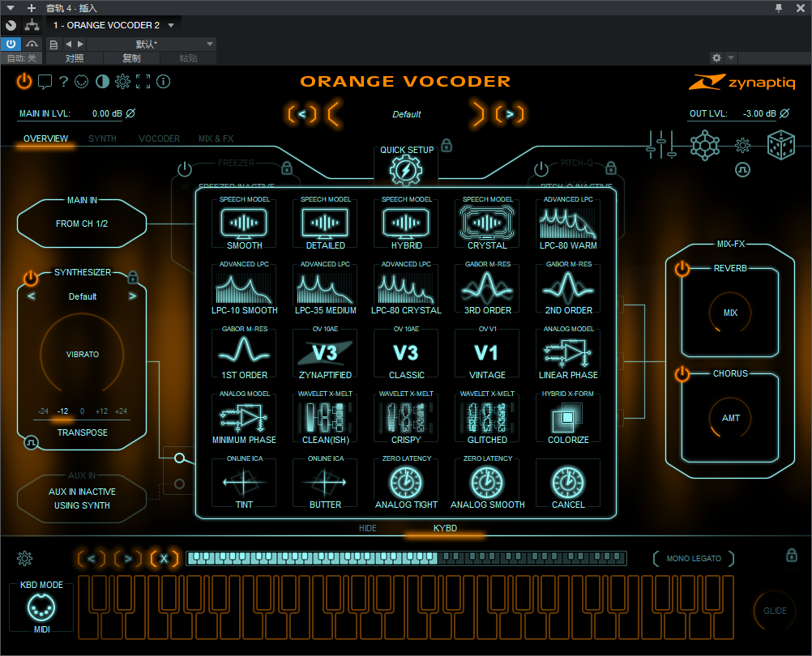The image size is (812, 656).
Task: Choose the wavelet GLITCHED preset
Action: click(x=487, y=418)
